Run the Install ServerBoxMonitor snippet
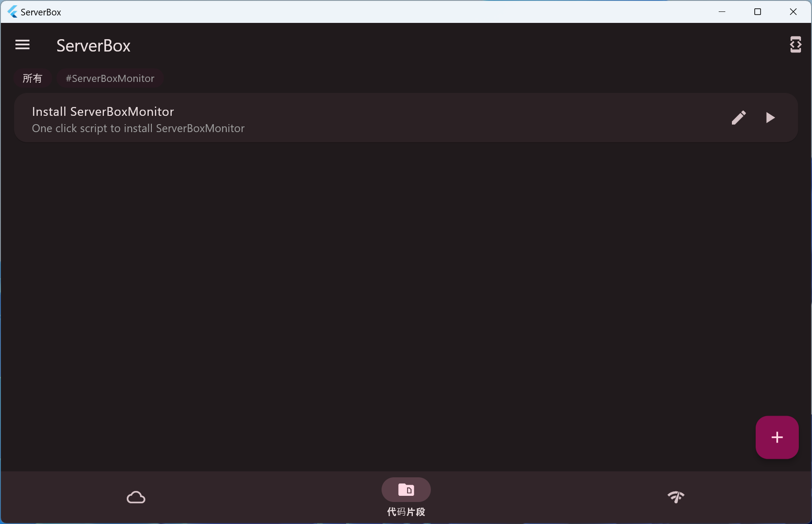The height and width of the screenshot is (524, 812). [770, 118]
